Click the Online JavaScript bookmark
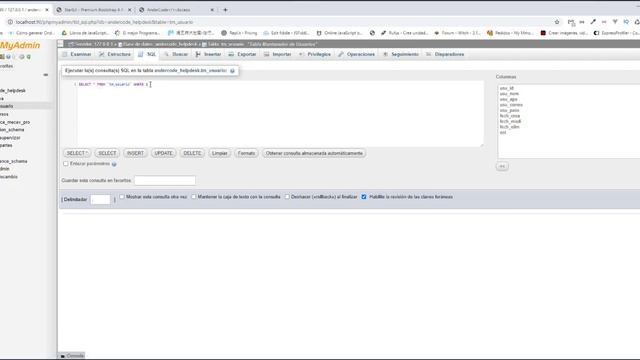640x360 pixels. pos(339,33)
